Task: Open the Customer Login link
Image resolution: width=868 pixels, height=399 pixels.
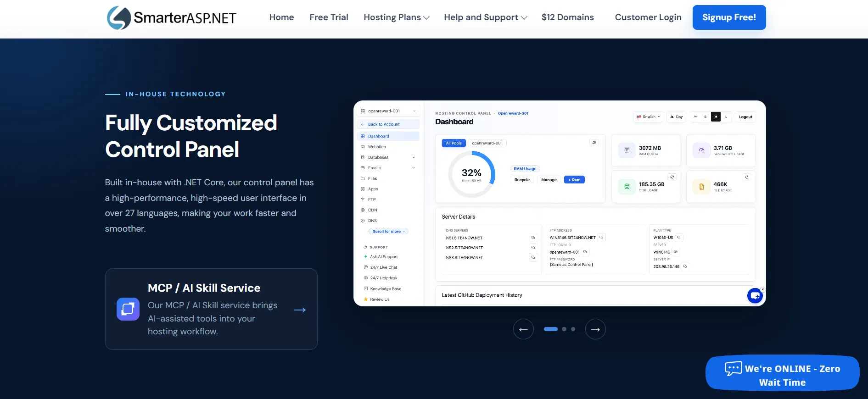Action: click(648, 17)
